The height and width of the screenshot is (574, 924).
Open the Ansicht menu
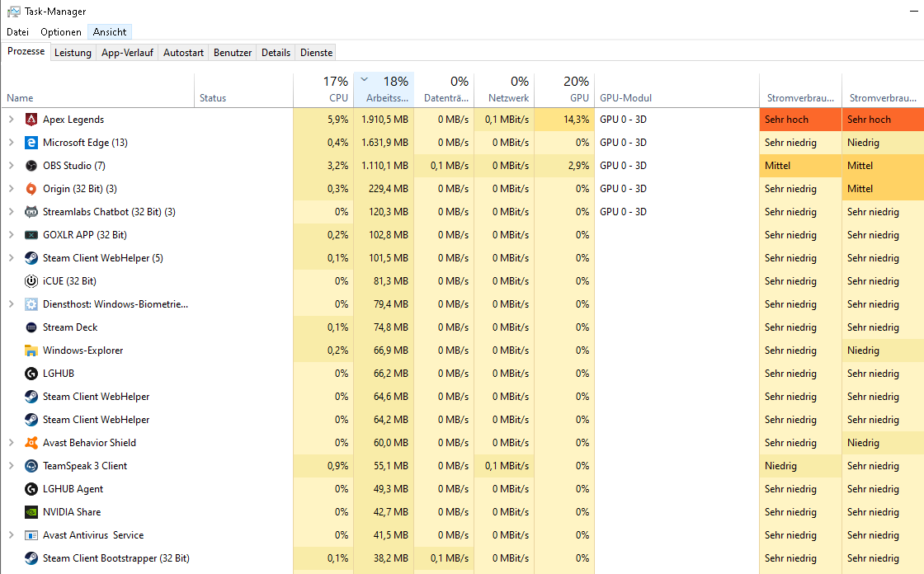(x=110, y=32)
